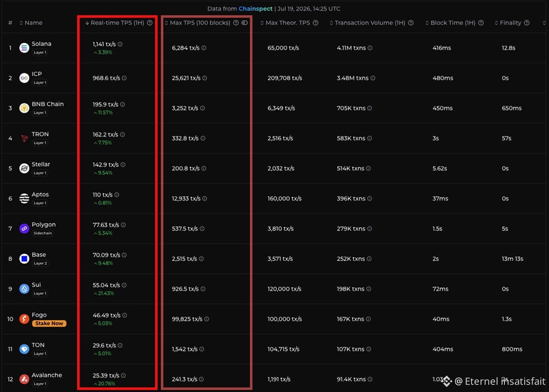
Task: Click the Fogo logo icon
Action: tap(24, 319)
